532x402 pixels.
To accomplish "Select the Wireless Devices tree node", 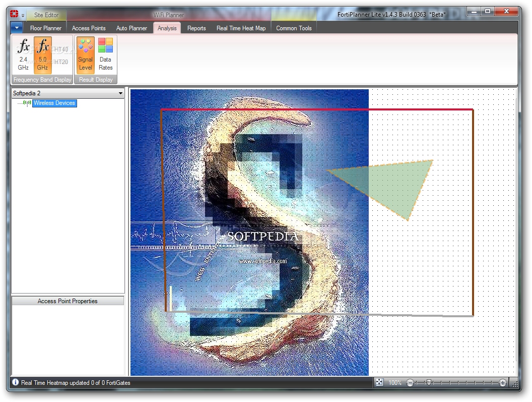I will pyautogui.click(x=54, y=103).
